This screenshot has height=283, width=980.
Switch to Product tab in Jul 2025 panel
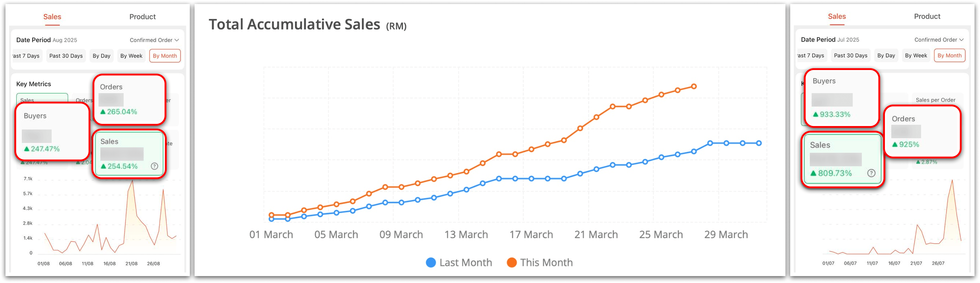(x=927, y=16)
